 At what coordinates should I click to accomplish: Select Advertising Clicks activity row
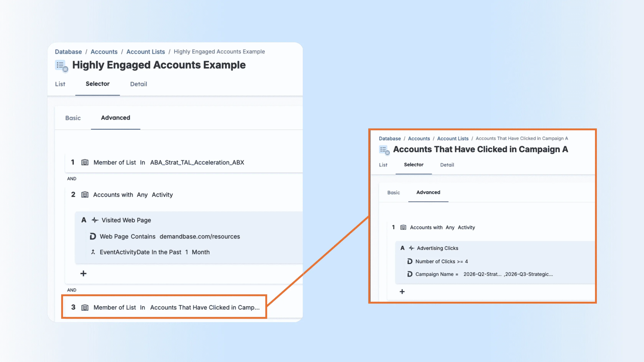pos(438,248)
